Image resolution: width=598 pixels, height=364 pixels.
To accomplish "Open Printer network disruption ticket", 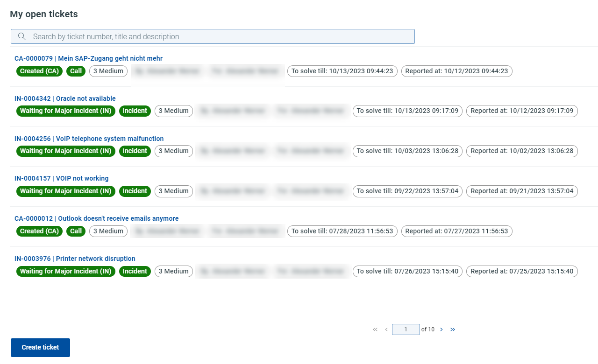I will (x=75, y=259).
